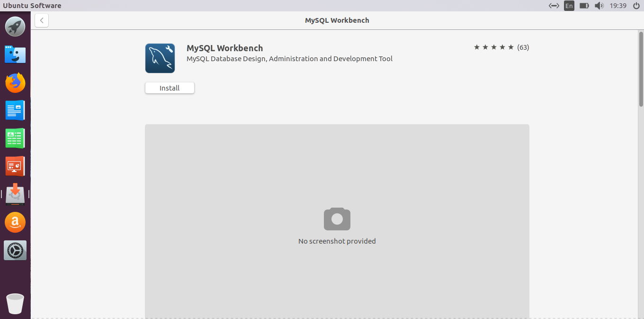Open the Trash in the dock
644x319 pixels.
pos(15,304)
